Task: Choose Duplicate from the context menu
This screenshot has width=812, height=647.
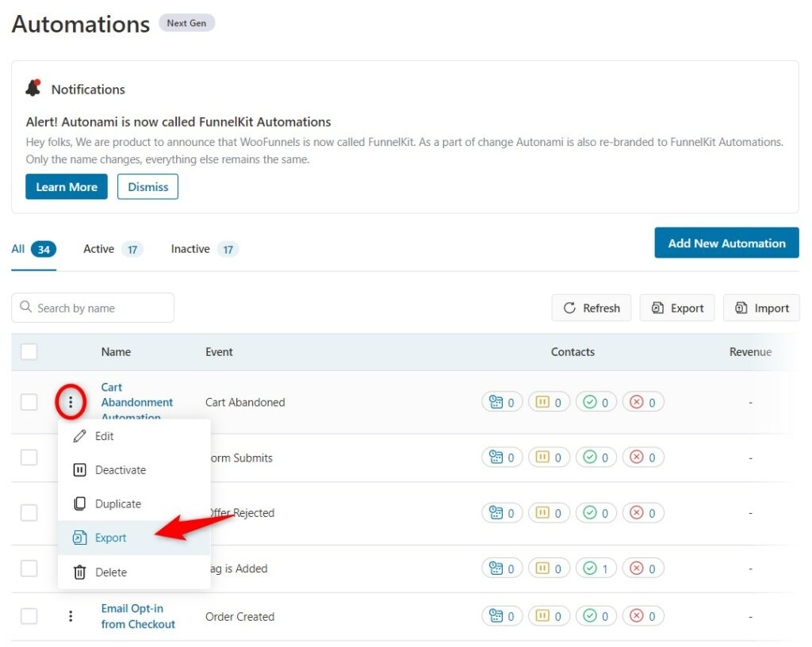Action: 134,503
